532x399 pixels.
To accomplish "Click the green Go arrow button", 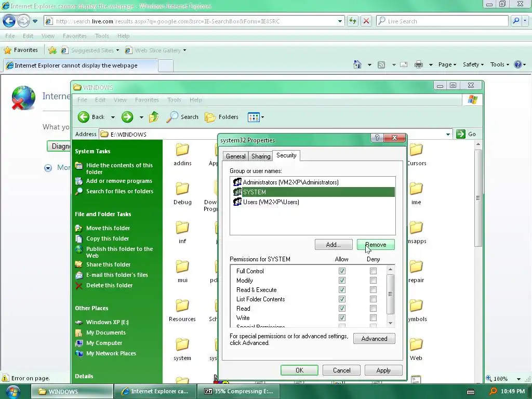I will [460, 134].
